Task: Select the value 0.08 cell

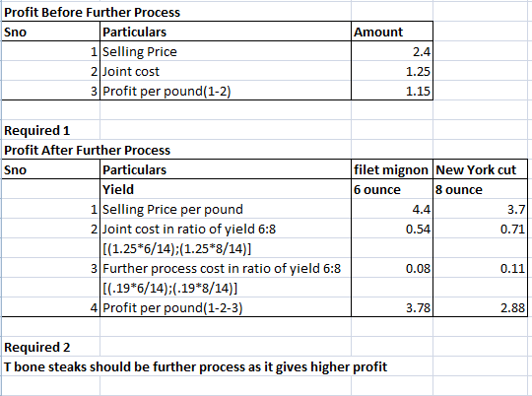Action: click(392, 268)
